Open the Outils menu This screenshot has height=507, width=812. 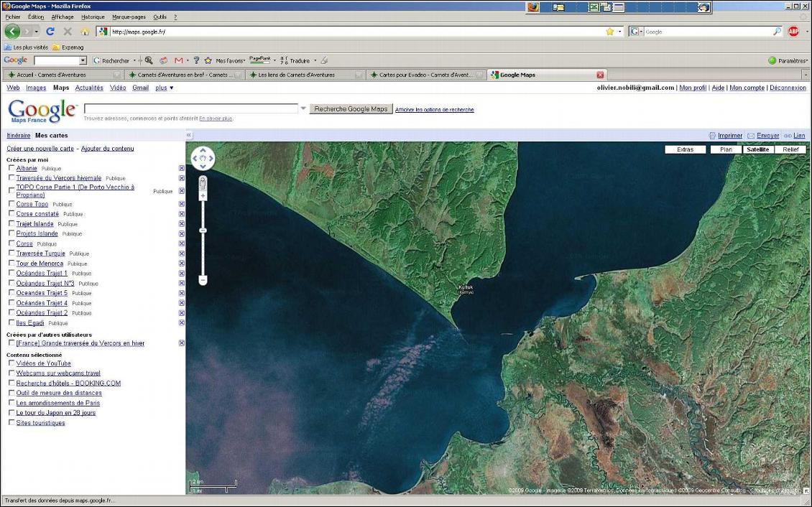pos(160,17)
